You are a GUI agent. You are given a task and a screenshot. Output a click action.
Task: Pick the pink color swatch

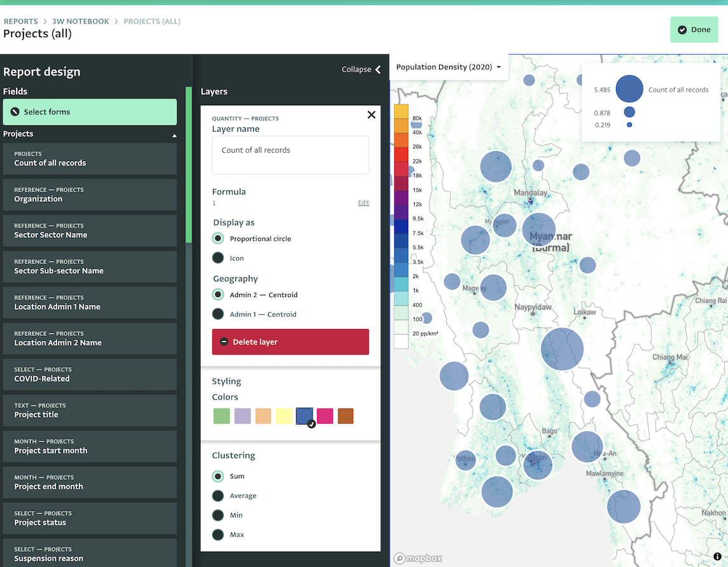pos(325,416)
